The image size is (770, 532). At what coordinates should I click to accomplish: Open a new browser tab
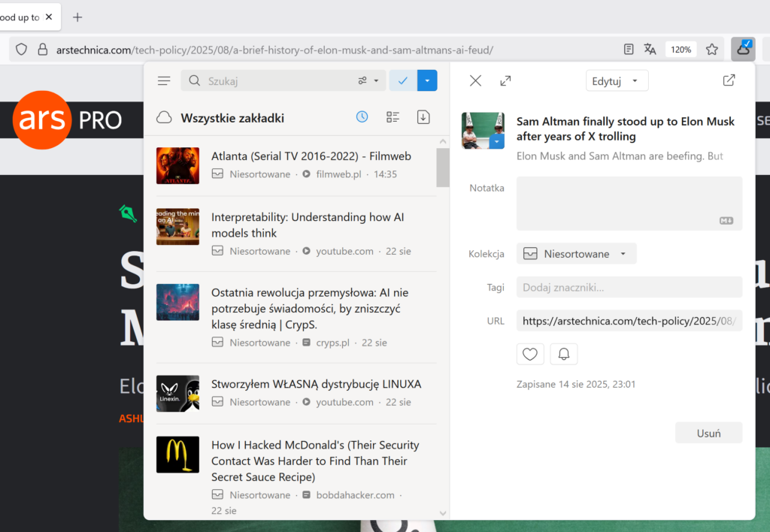coord(77,17)
